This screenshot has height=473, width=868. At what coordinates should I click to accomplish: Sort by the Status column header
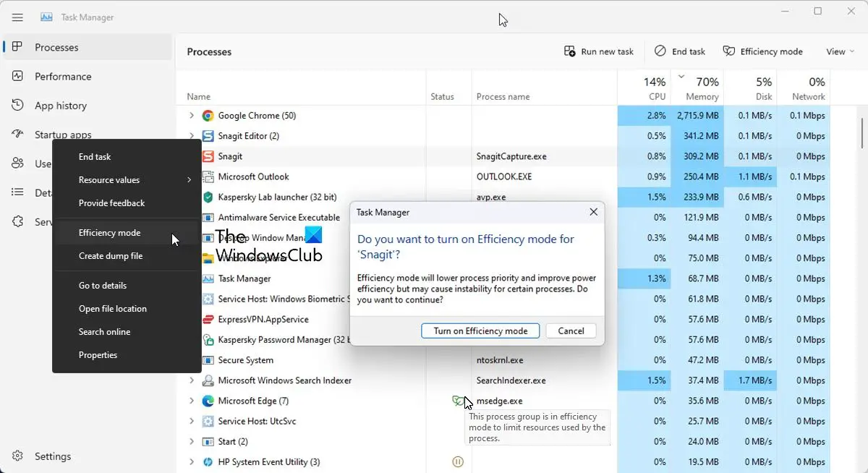448,88
